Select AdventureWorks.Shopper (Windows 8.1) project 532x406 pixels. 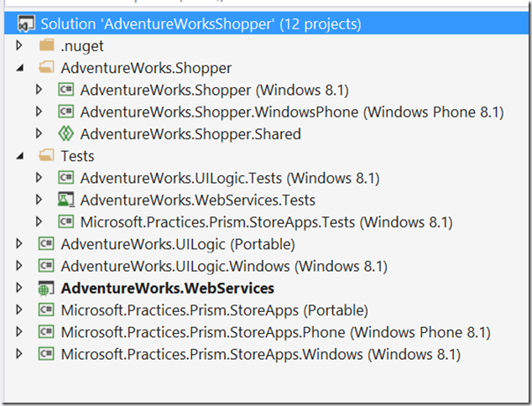pyautogui.click(x=215, y=90)
